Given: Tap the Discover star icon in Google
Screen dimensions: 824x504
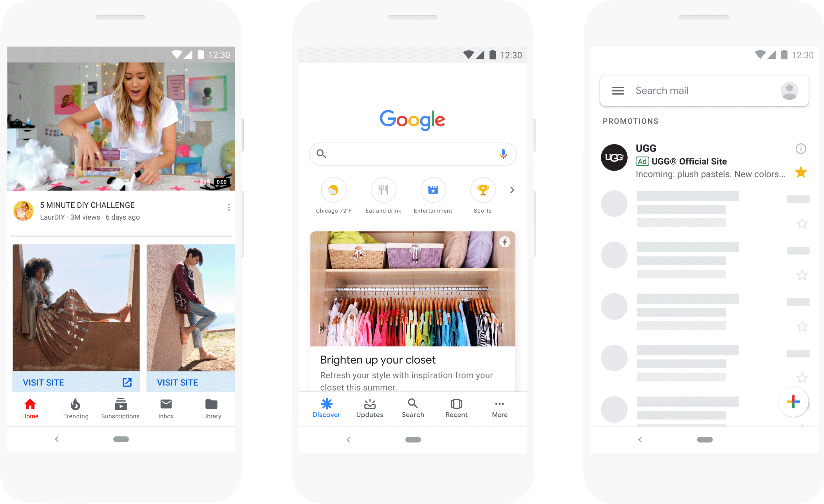Looking at the screenshot, I should tap(326, 404).
